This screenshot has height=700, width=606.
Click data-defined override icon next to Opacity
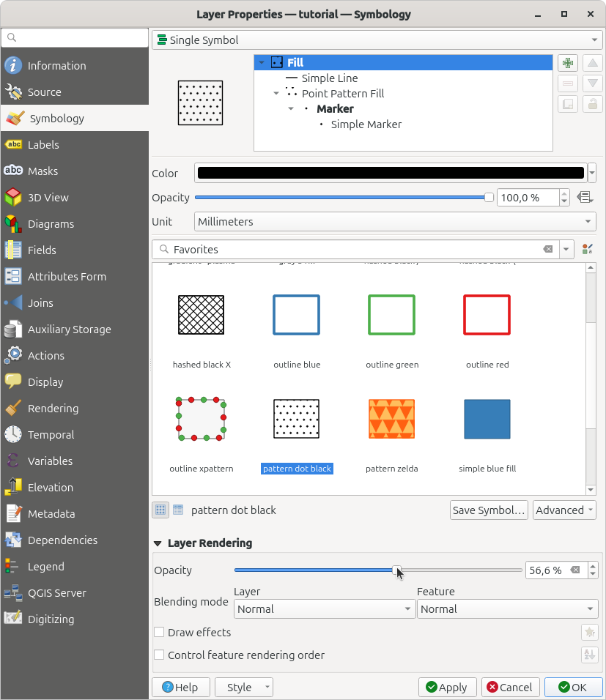[584, 198]
